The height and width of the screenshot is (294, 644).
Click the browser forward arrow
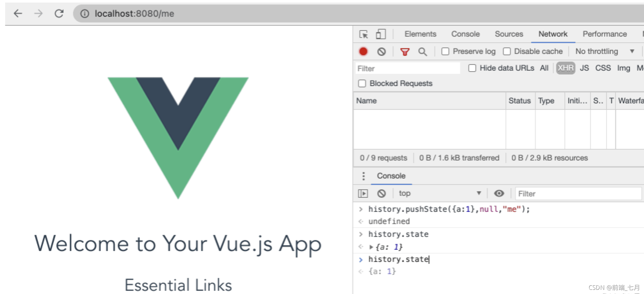38,13
